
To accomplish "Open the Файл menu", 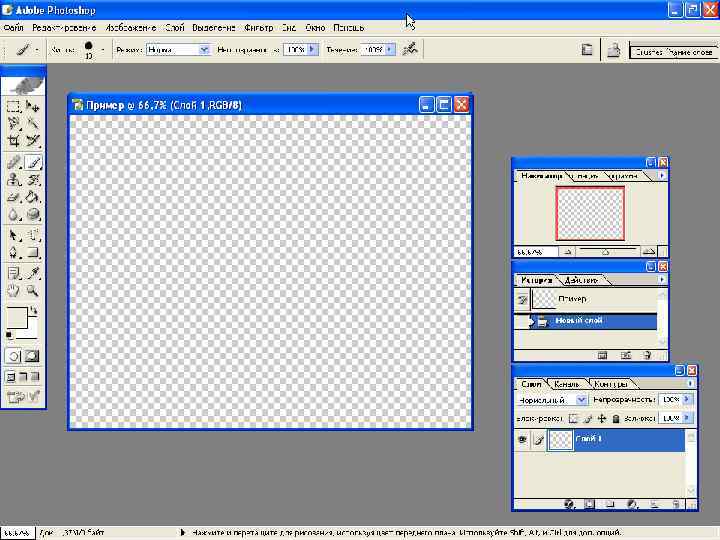I will pos(13,28).
